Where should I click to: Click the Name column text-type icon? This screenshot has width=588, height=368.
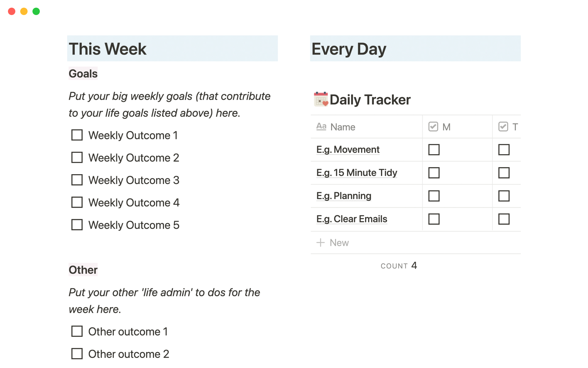pyautogui.click(x=321, y=127)
